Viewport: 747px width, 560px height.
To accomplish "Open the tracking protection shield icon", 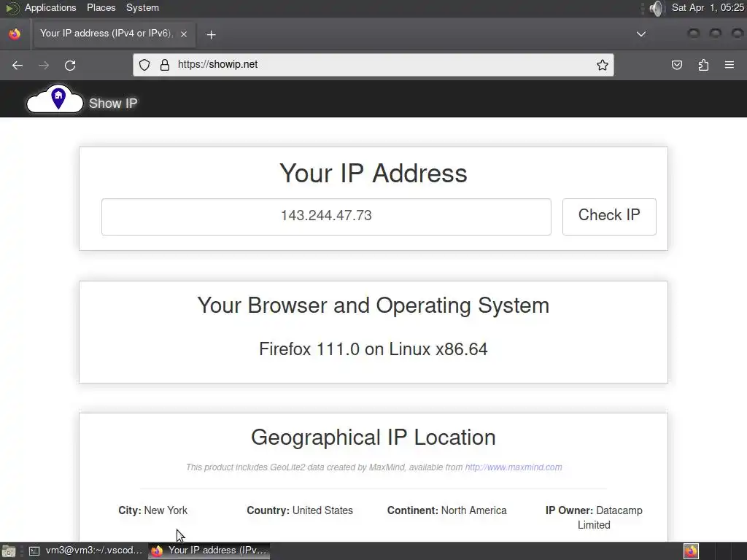I will click(144, 65).
